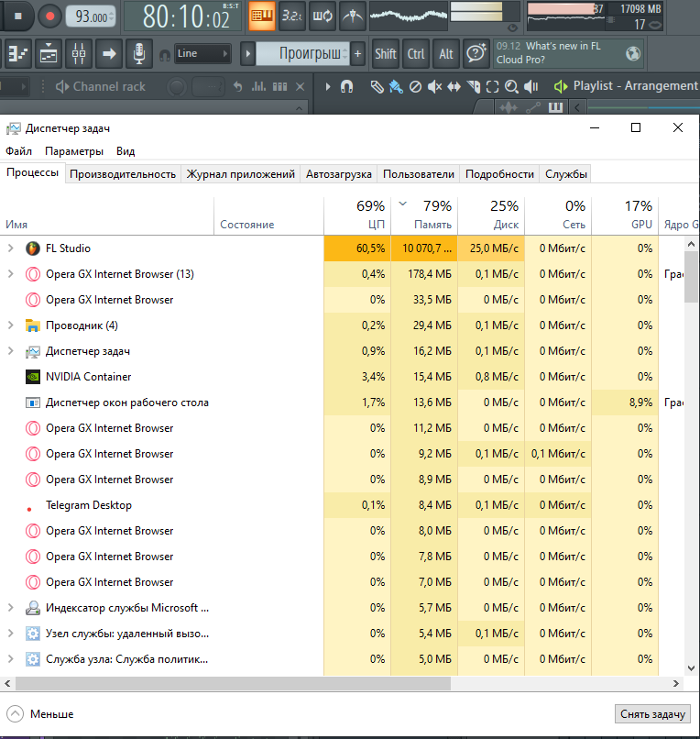Select the Draw pencil tool in Playlist

pyautogui.click(x=377, y=87)
